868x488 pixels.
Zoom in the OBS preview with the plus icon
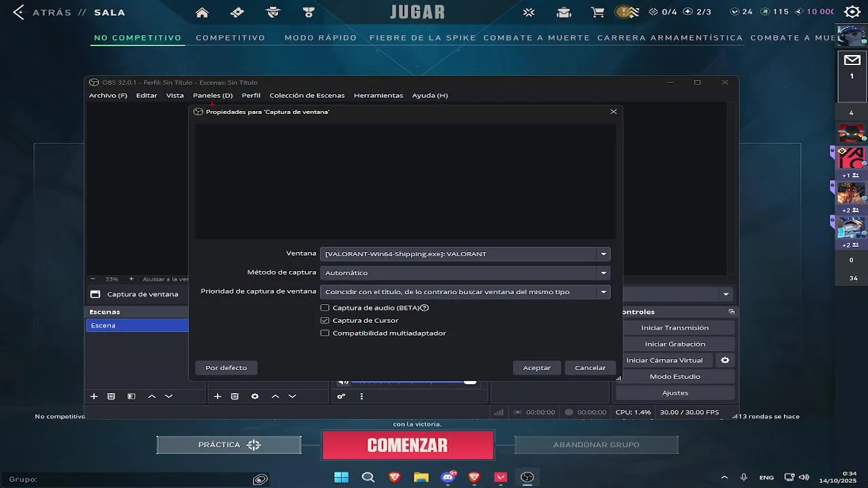131,279
